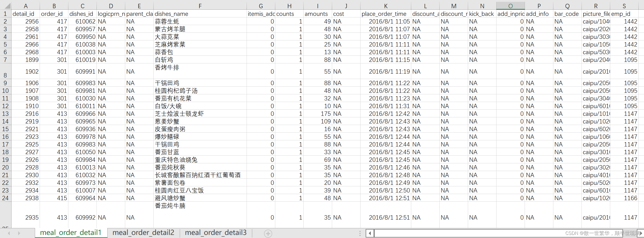Click time cell 2016/8/1 12:42

pos(386,114)
